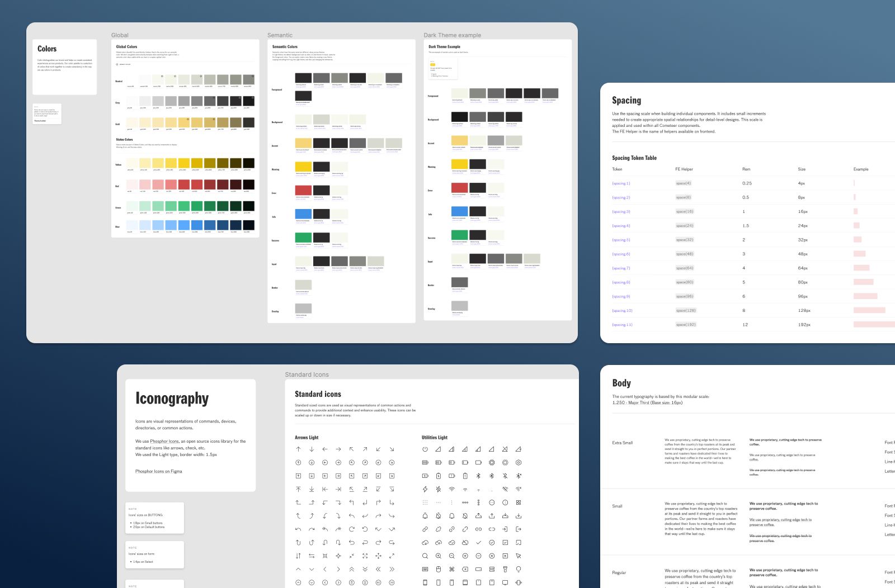Click the plain magnifying glass search icon
The width and height of the screenshot is (895, 588).
click(425, 556)
